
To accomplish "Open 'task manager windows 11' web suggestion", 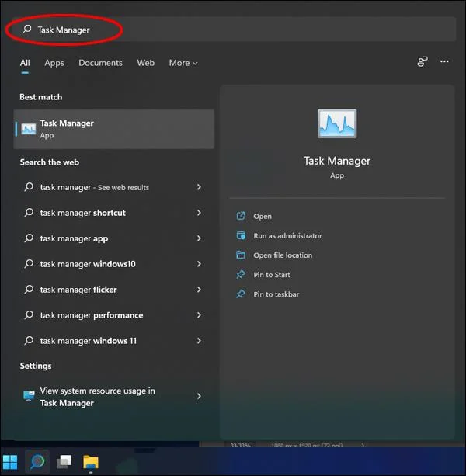I will point(113,341).
